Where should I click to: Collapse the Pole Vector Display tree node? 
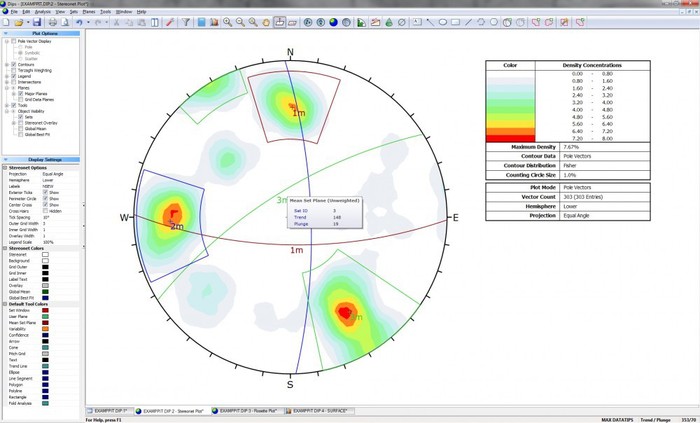(x=5, y=40)
